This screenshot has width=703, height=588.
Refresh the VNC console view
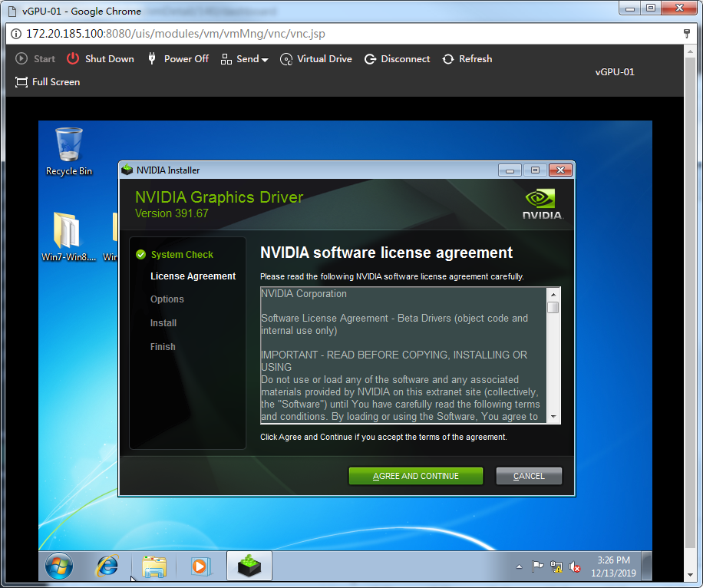click(x=467, y=59)
